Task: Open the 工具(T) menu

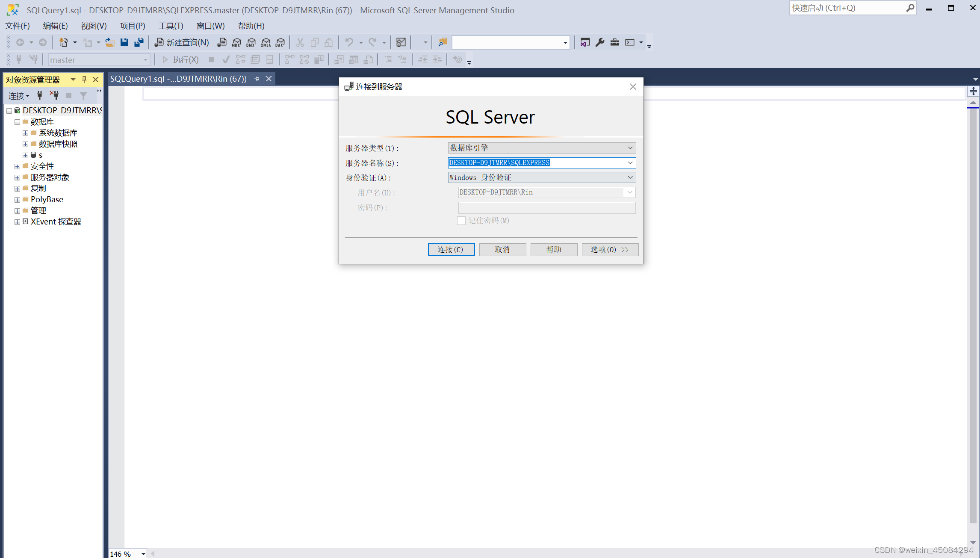Action: [x=171, y=26]
